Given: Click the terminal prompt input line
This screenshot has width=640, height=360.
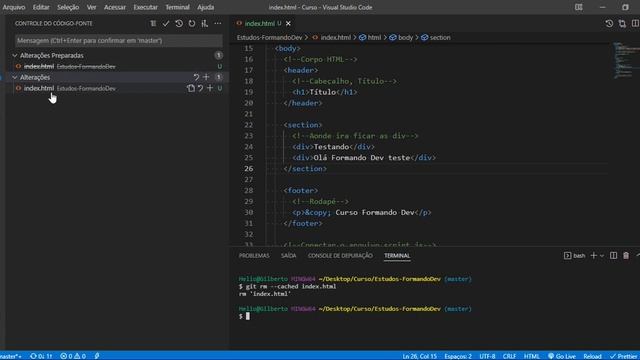Looking at the screenshot, I should 245,316.
